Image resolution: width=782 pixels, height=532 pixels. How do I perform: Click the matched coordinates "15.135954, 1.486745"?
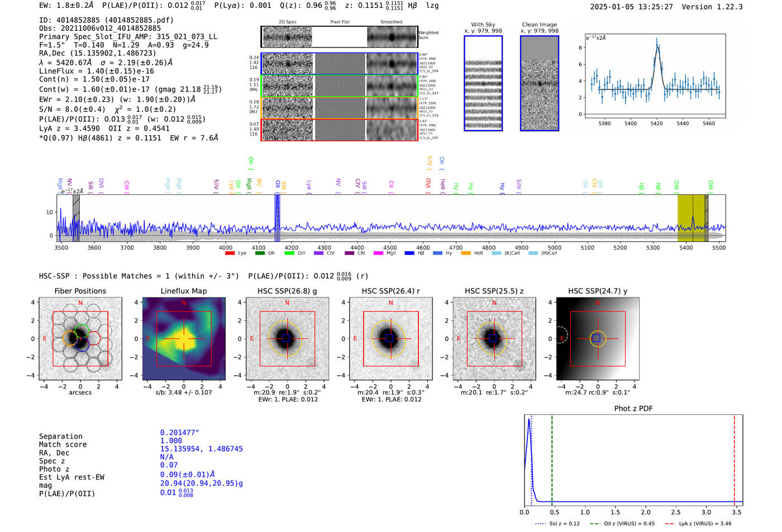(x=202, y=449)
